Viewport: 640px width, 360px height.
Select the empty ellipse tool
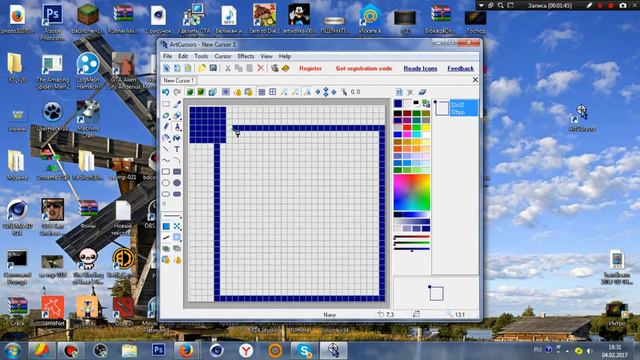coord(166,183)
